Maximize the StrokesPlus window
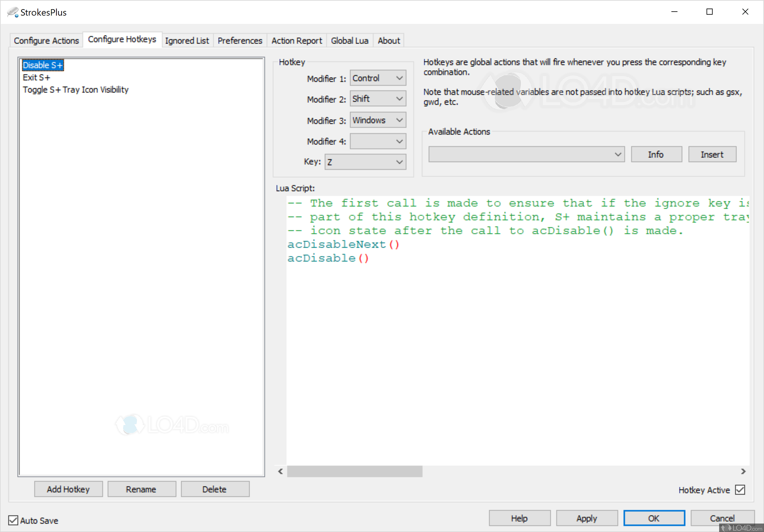 pos(709,12)
